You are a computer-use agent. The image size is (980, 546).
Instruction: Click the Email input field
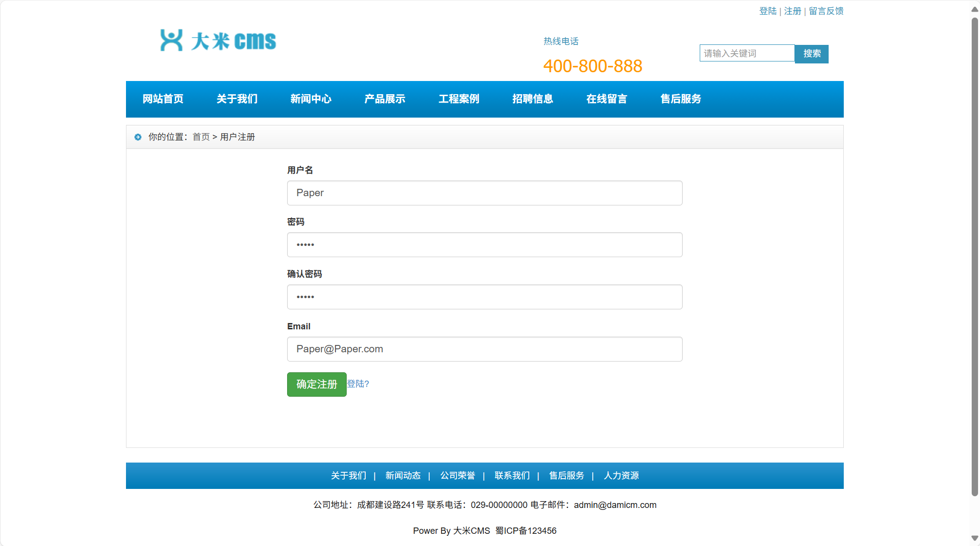tap(484, 349)
